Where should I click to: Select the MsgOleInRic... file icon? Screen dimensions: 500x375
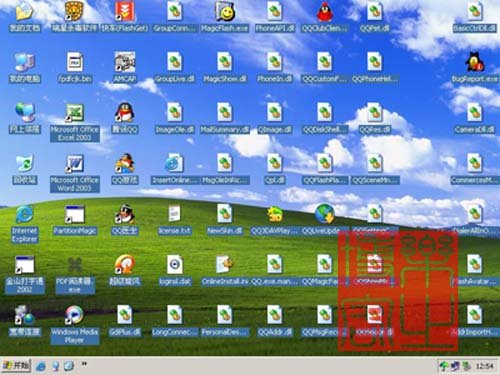pos(225,163)
